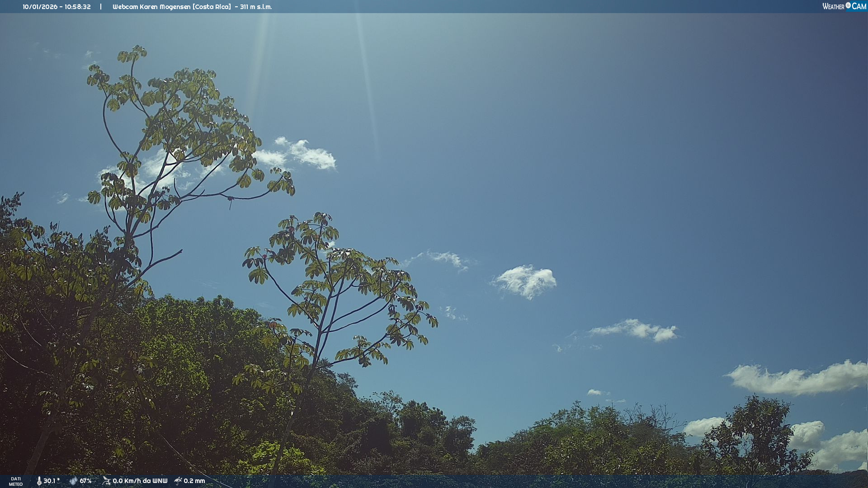Click the separator bar after the timestamp
The height and width of the screenshot is (488, 868).
tap(100, 7)
